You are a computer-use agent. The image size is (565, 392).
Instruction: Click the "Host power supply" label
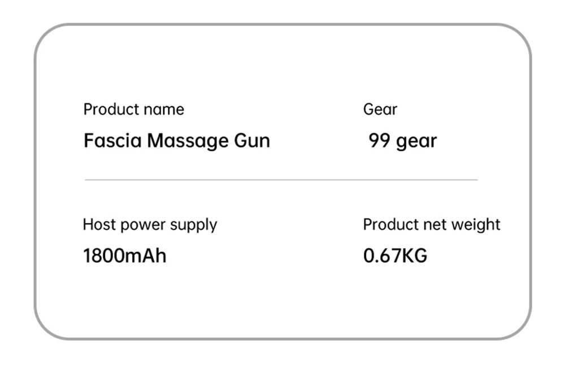pos(150,225)
